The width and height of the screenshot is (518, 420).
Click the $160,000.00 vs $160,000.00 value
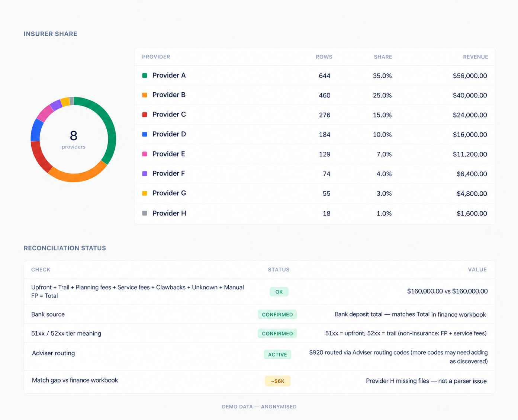(447, 291)
